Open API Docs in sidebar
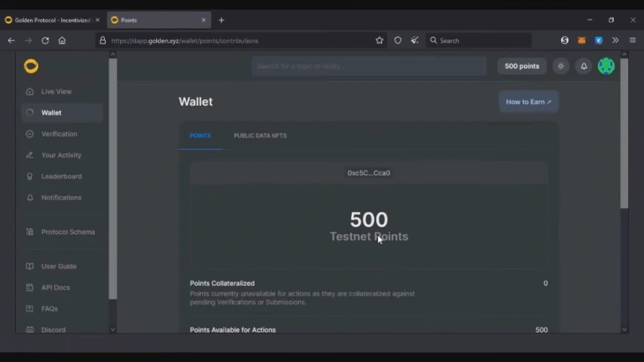This screenshot has height=362, width=644. [55, 288]
